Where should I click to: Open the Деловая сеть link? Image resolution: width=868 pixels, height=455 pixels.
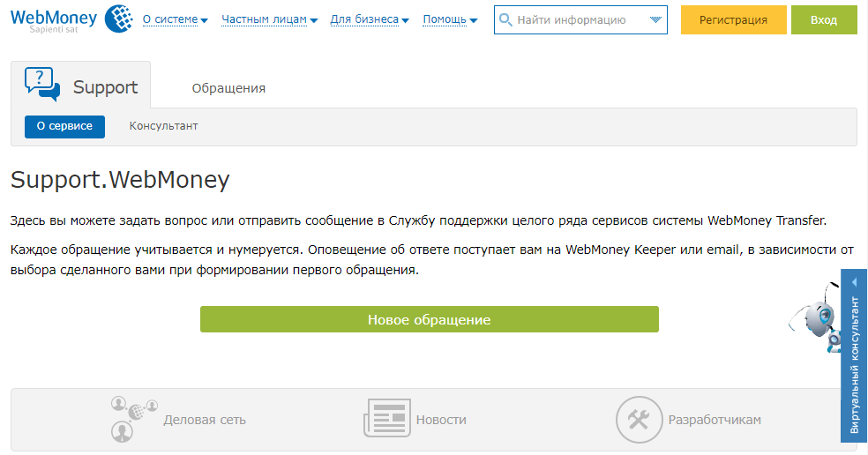coord(205,420)
